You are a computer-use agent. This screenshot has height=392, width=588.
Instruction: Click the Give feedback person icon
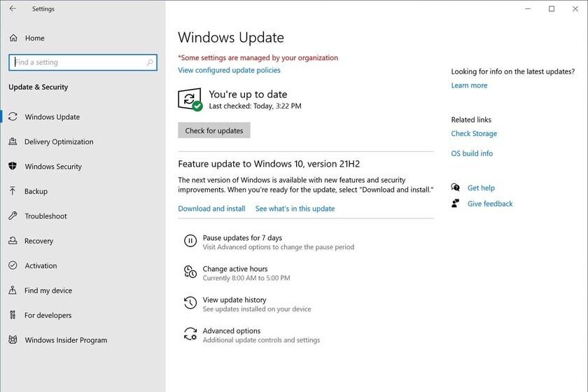tap(455, 203)
